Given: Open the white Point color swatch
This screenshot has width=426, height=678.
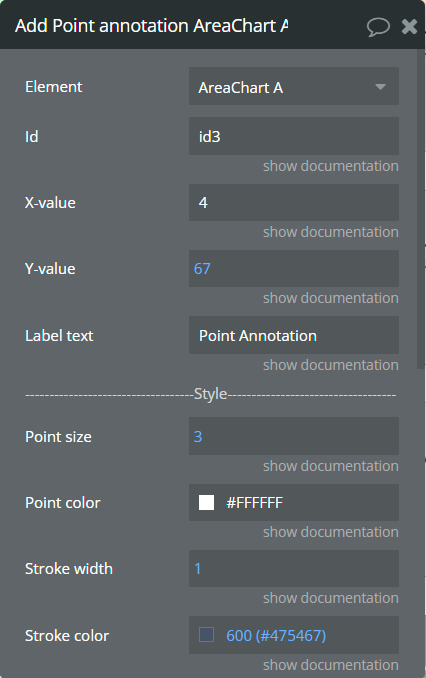Looking at the screenshot, I should pos(206,502).
